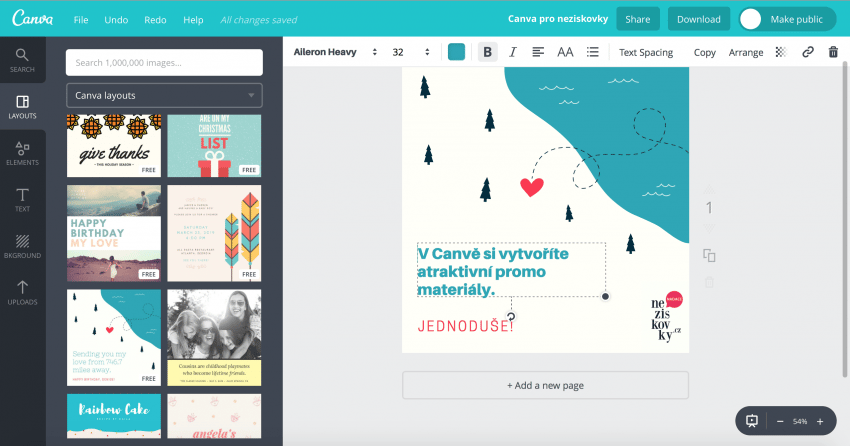Viewport: 850px width, 446px height.
Task: Select the Sending you my love layout
Action: (114, 338)
